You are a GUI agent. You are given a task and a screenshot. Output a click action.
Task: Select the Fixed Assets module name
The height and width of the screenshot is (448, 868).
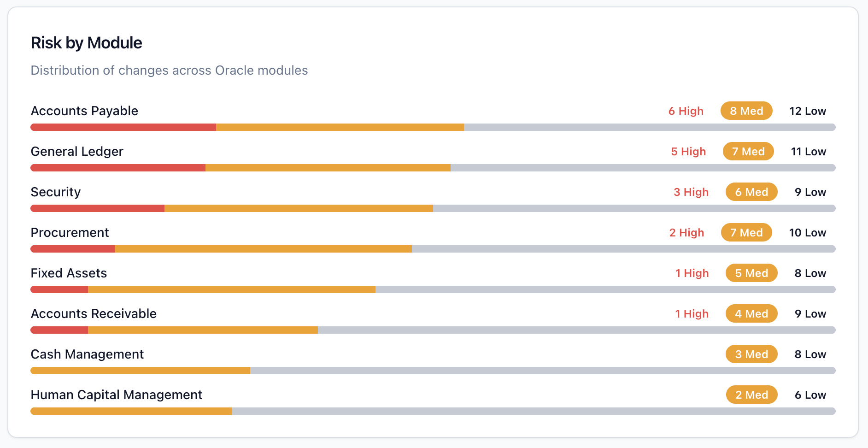(x=69, y=273)
